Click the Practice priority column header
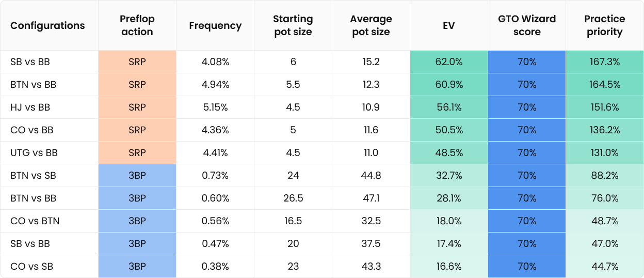Viewport: 644px width, 278px height. [604, 25]
